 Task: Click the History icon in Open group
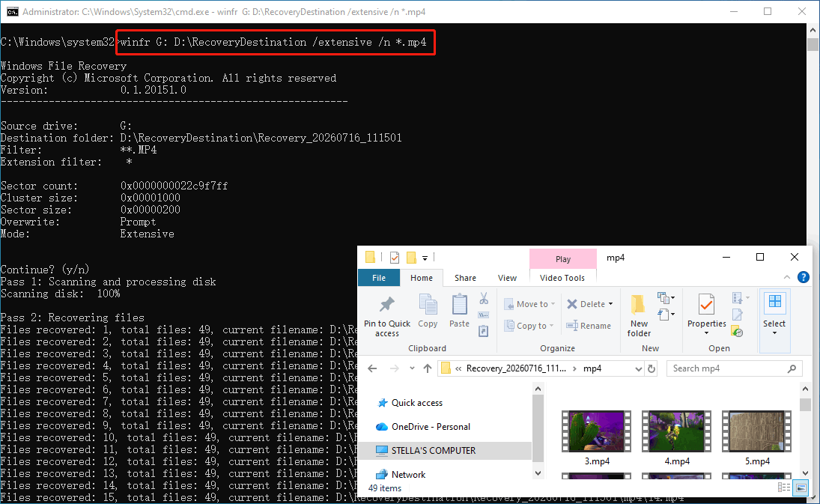(738, 331)
